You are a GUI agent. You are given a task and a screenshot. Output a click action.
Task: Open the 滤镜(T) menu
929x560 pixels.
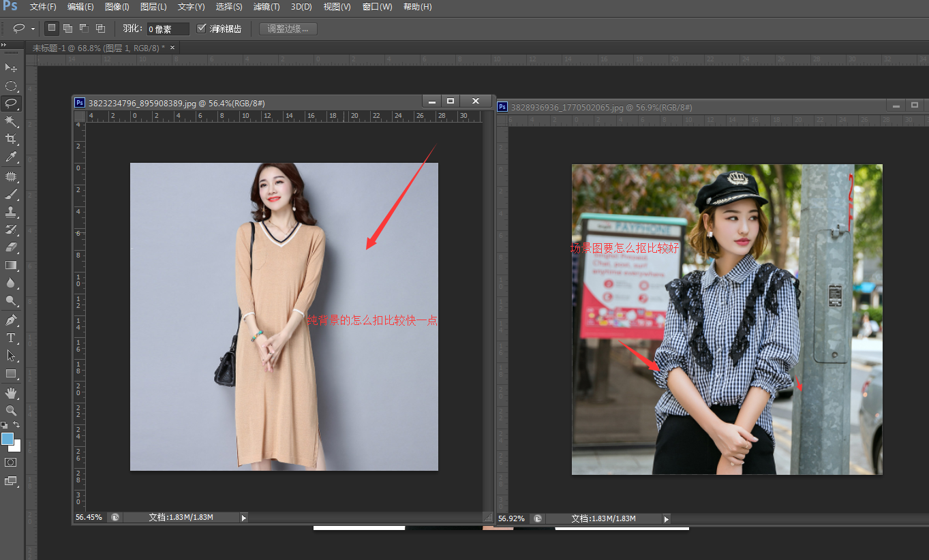(266, 7)
